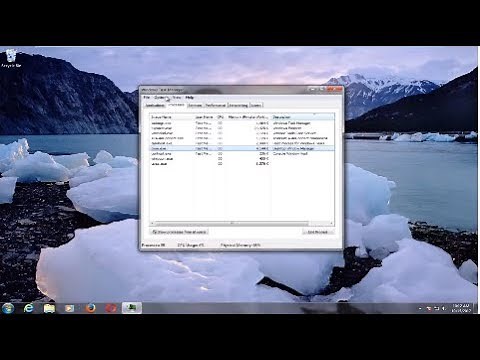The image size is (480, 360).
Task: Select the Task Manager taskbar button
Action: coord(132,308)
